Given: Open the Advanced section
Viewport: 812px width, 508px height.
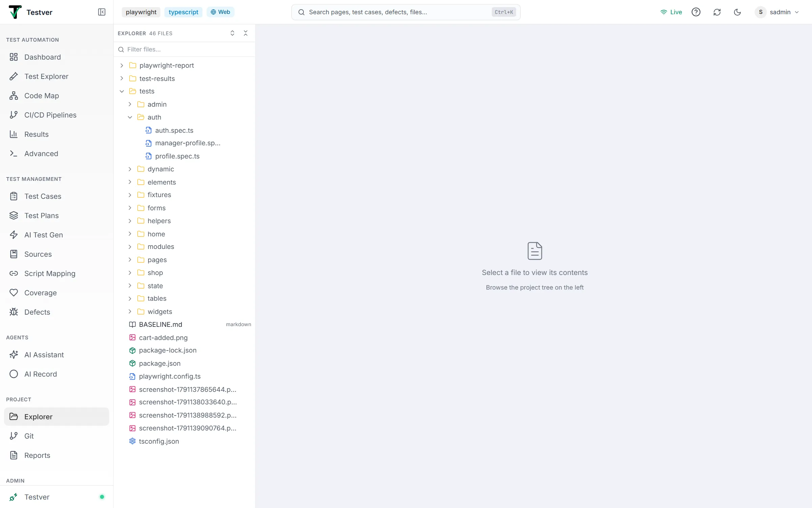Looking at the screenshot, I should 57,153.
